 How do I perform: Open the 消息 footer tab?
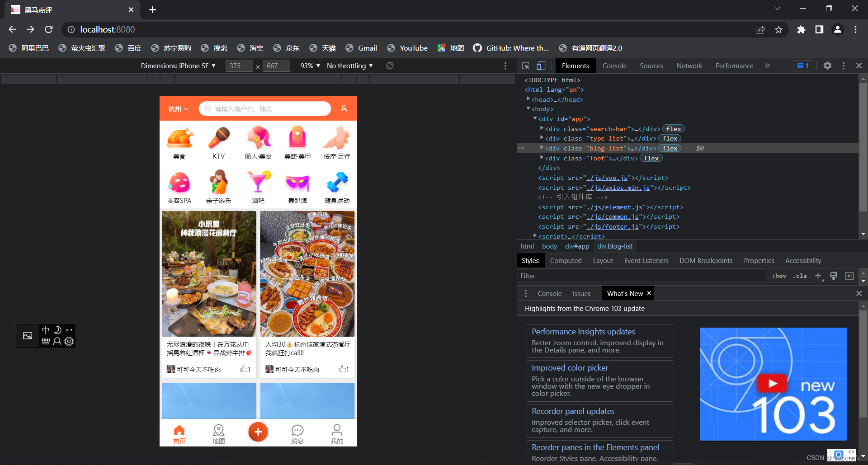(x=297, y=434)
